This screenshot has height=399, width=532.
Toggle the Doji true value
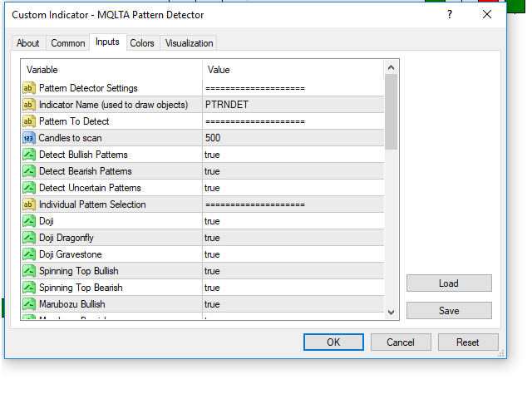click(293, 221)
